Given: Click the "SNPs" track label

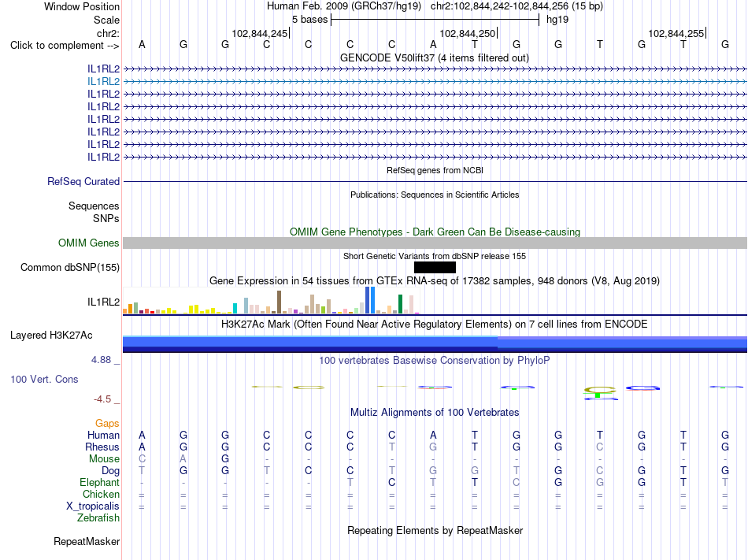Looking at the screenshot, I should click(x=106, y=218).
